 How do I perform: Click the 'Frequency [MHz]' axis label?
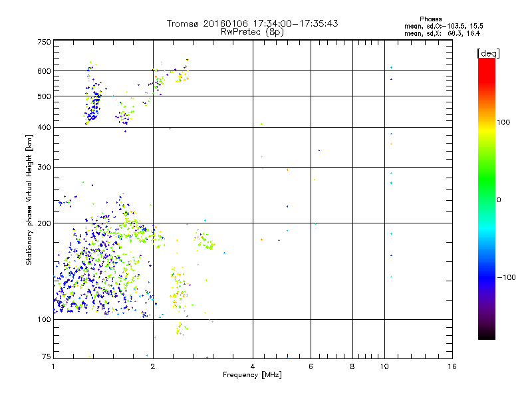point(252,375)
